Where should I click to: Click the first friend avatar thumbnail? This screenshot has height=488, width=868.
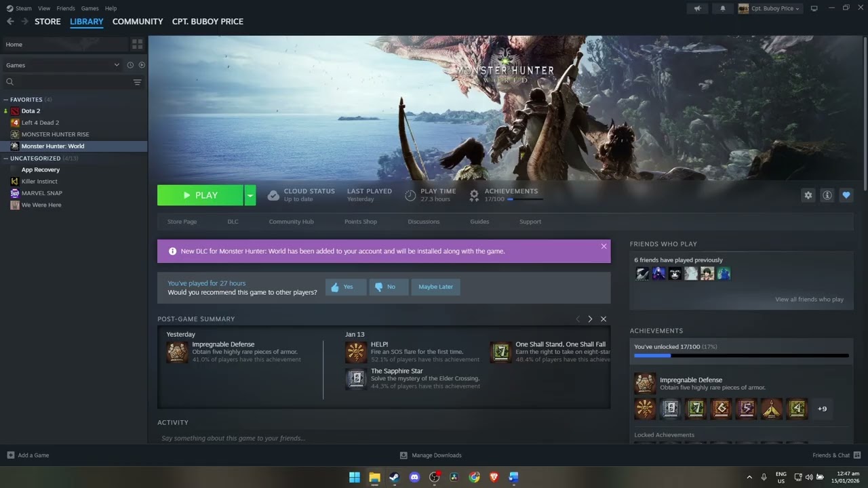(642, 274)
